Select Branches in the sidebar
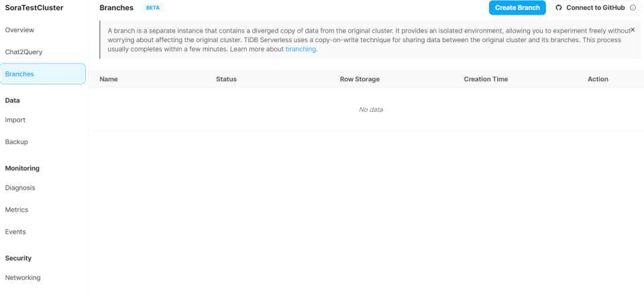 point(43,74)
